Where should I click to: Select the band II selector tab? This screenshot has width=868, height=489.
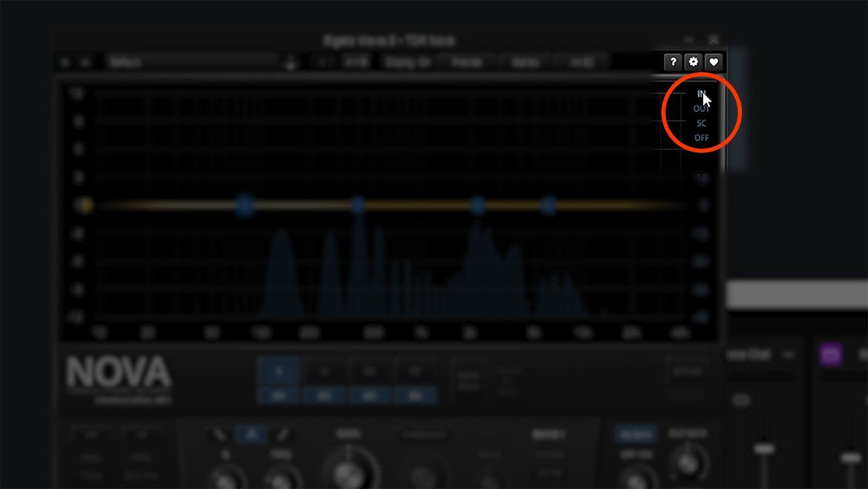pyautogui.click(x=324, y=372)
